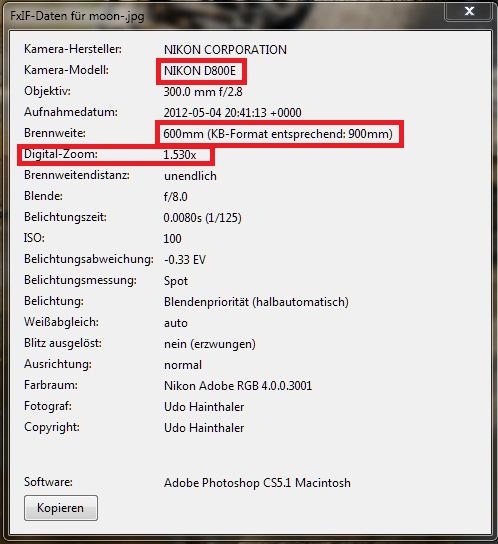Click the 'Belichtungsabweichung:' label
Viewport: 498px width, 544px height.
(x=89, y=259)
